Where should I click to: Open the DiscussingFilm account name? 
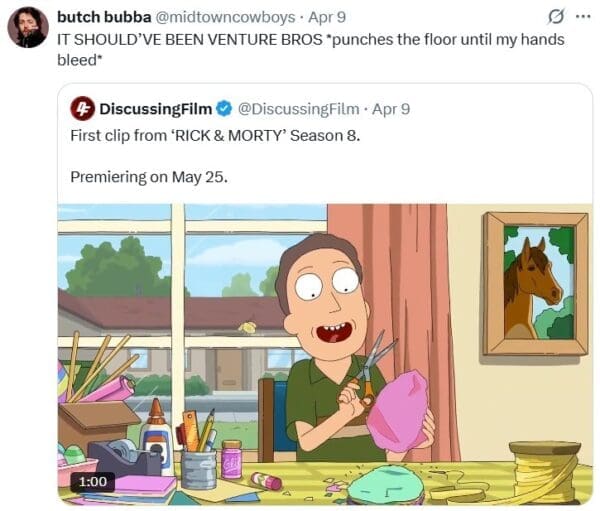(154, 108)
